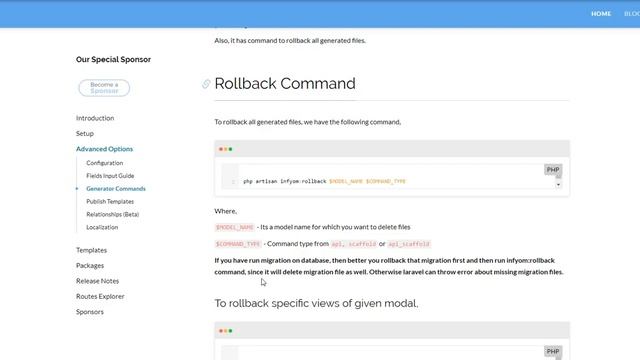Click the api_scaffold code term
Viewport: 640px width, 360px height.
pos(409,244)
